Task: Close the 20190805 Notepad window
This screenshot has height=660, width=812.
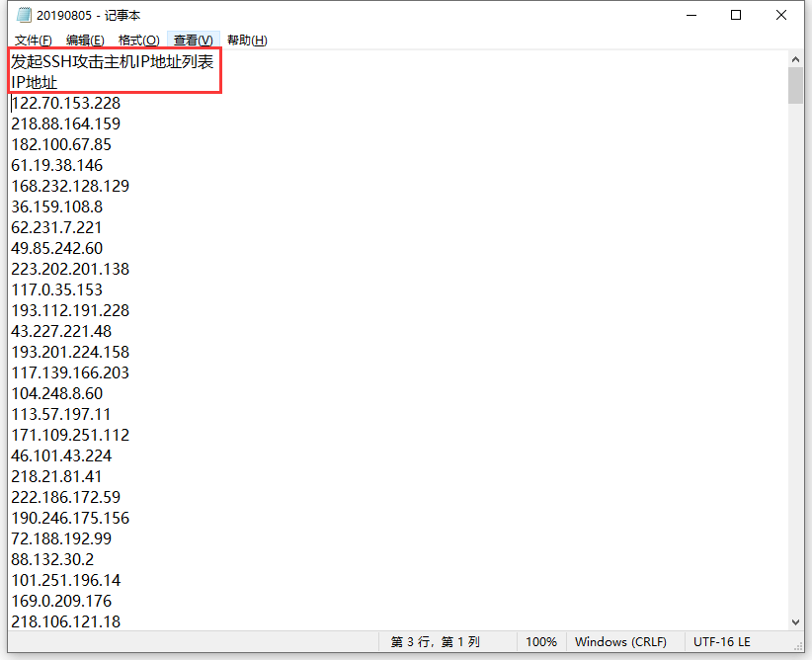Action: [x=781, y=15]
